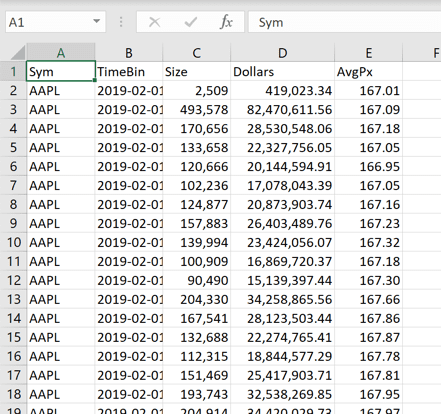Click the Dollars header cell
Viewport: 441px width, 414px height.
(x=282, y=71)
